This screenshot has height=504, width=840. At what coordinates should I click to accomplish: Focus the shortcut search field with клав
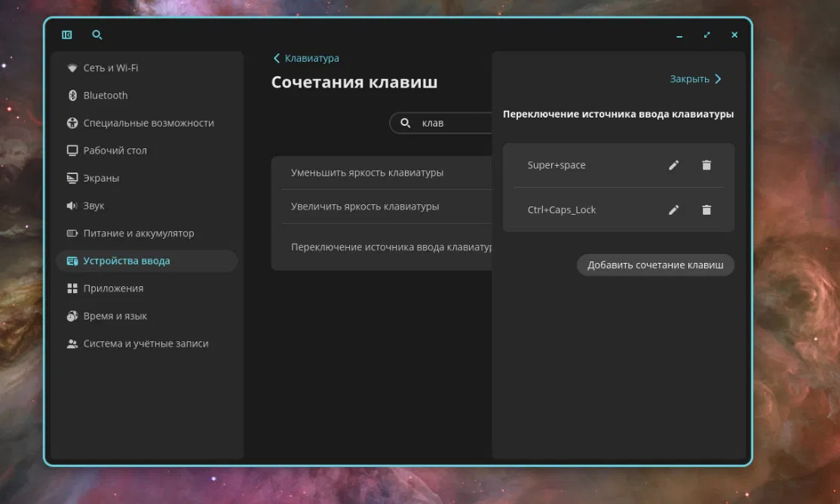441,123
